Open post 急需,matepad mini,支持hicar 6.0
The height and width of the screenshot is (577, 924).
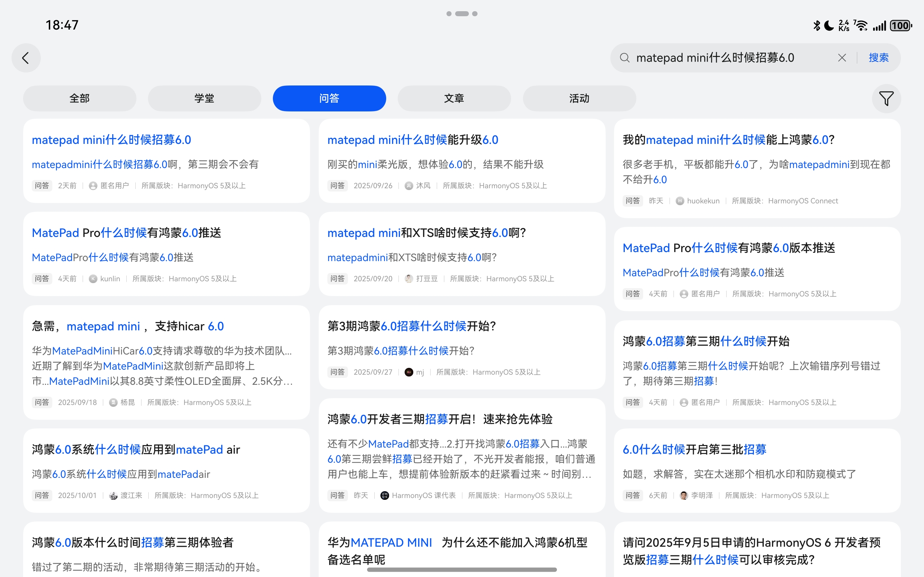click(128, 326)
